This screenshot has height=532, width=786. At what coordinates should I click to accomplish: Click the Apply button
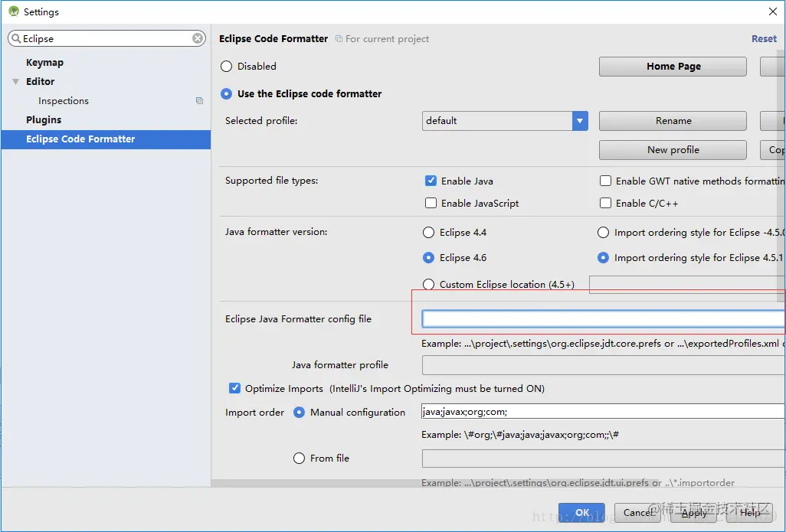point(694,512)
